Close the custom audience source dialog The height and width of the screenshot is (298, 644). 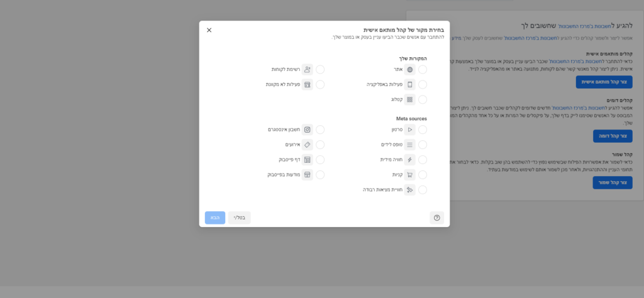[209, 30]
